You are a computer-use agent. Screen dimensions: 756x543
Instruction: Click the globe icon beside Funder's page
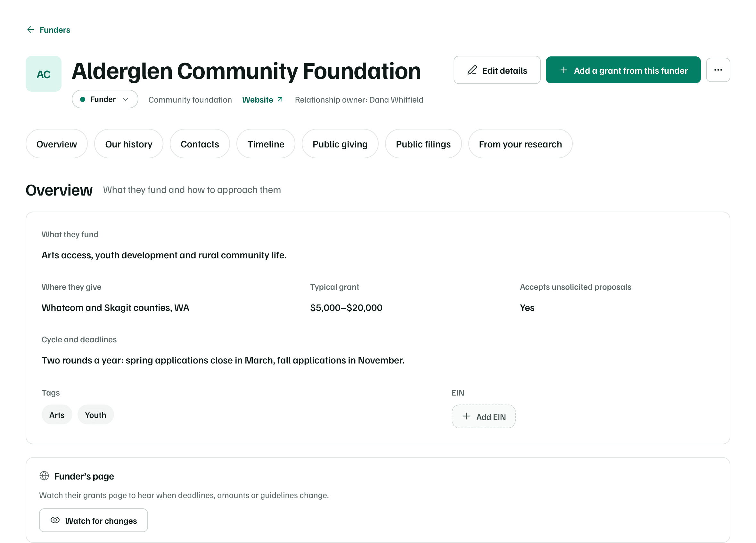(44, 476)
